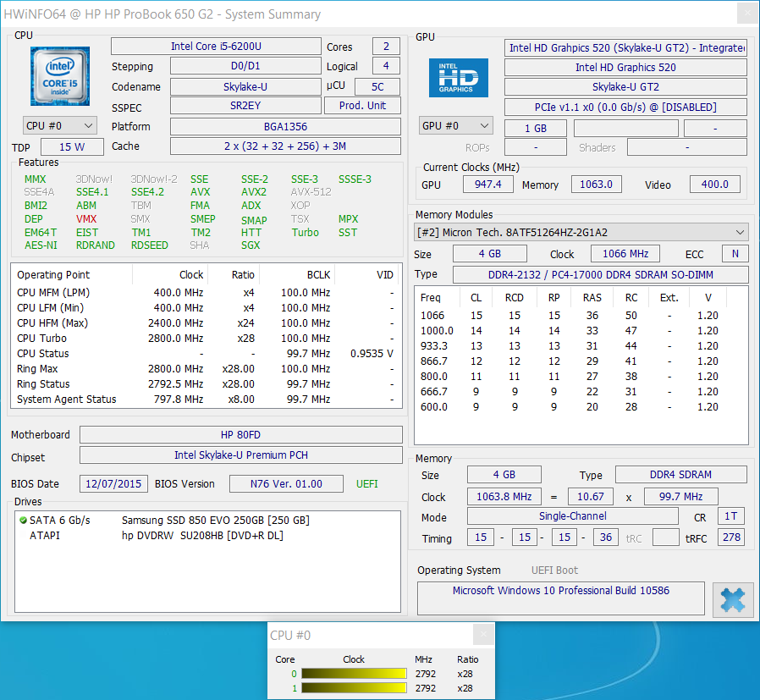Click the AES-NI feature label
This screenshot has width=760, height=700.
(41, 245)
